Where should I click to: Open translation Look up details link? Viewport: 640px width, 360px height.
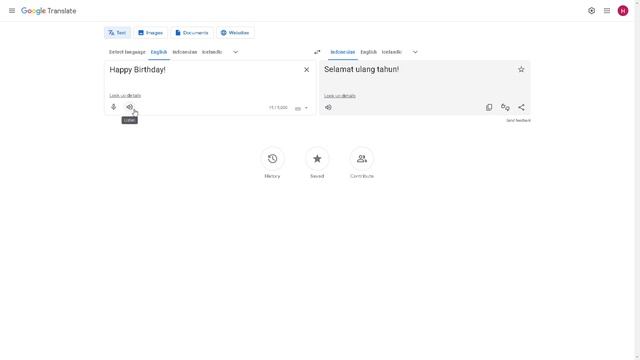pyautogui.click(x=340, y=96)
